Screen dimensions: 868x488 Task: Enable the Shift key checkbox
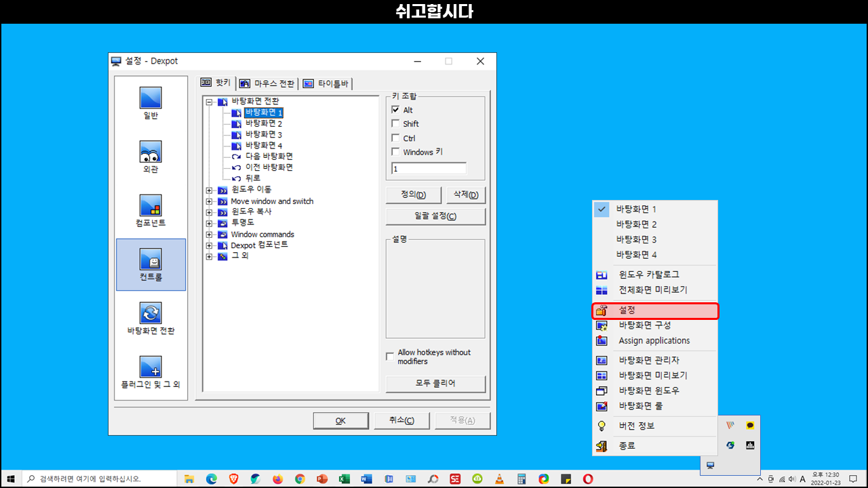396,124
